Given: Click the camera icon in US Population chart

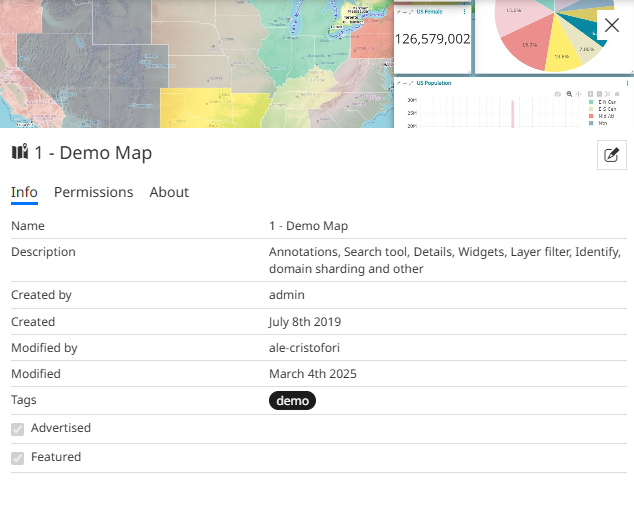Looking at the screenshot, I should click(x=559, y=93).
